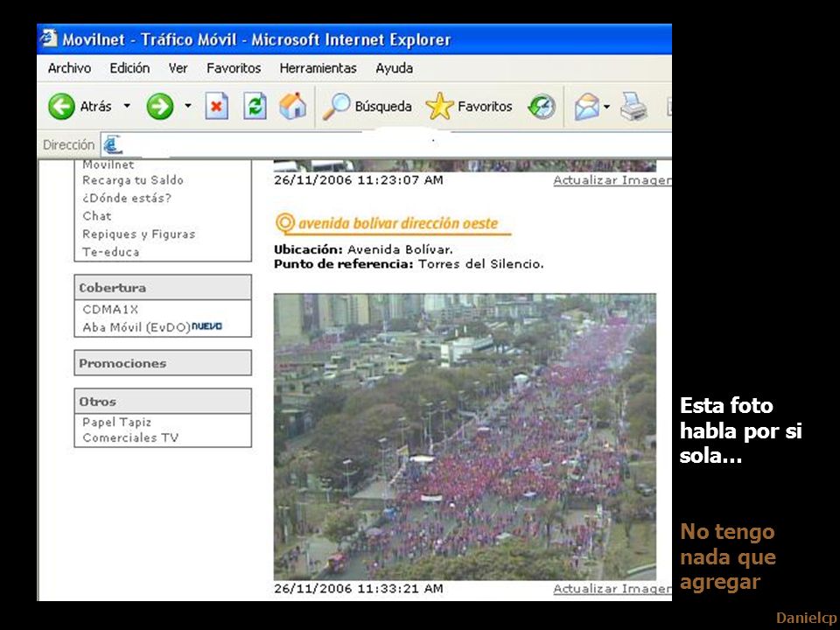
Task: Click the Mail envelope icon
Action: (x=587, y=106)
